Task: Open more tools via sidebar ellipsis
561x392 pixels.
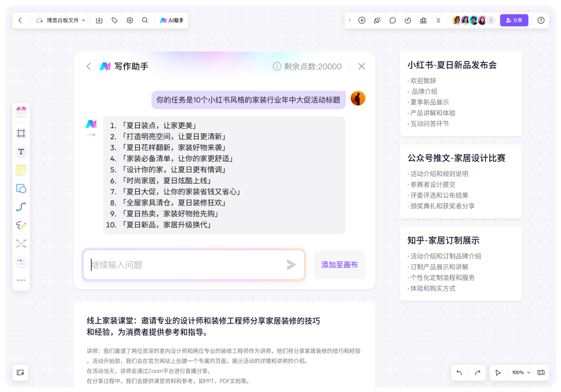Action: [x=21, y=280]
